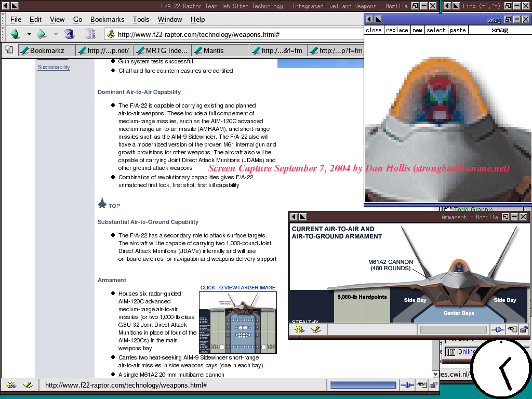Open the Composer icon in main status bar
This screenshot has width=532, height=399.
28,385
